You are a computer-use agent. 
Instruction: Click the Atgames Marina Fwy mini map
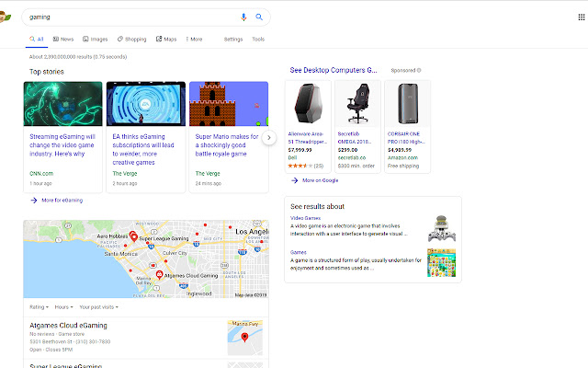click(x=245, y=338)
